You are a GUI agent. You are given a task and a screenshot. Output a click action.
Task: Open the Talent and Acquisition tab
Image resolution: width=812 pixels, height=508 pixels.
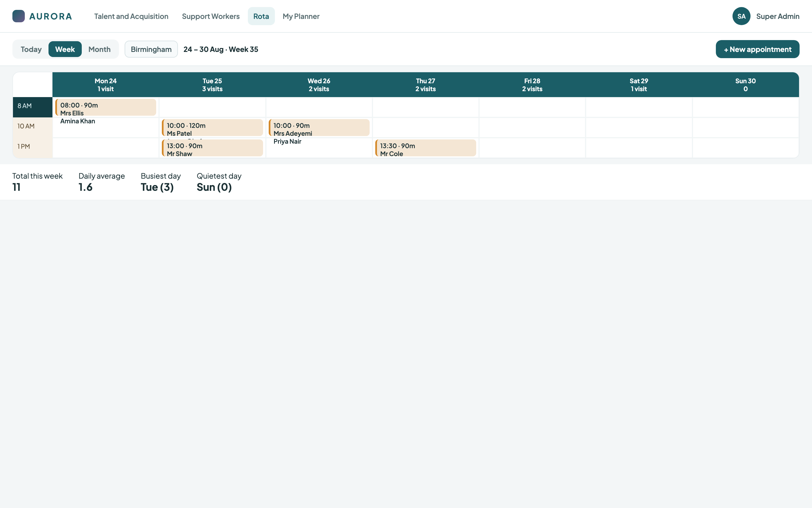pos(131,16)
